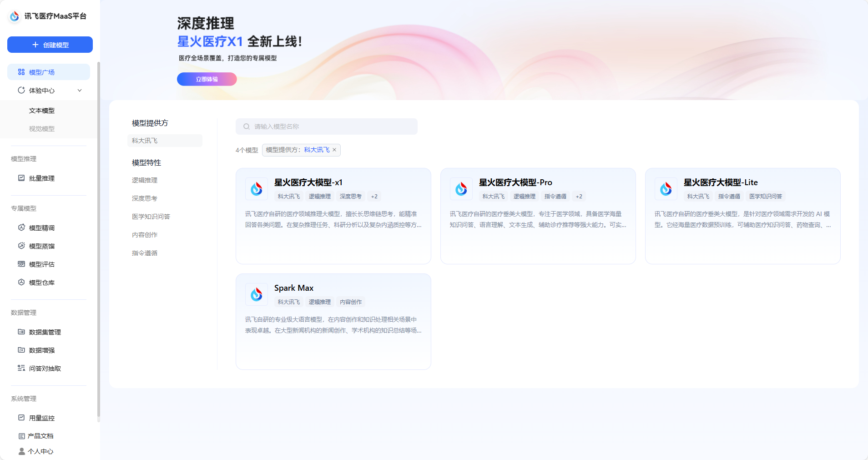Click the 模型仓库 icon
Screen dimensions: 868x460
tap(21, 282)
